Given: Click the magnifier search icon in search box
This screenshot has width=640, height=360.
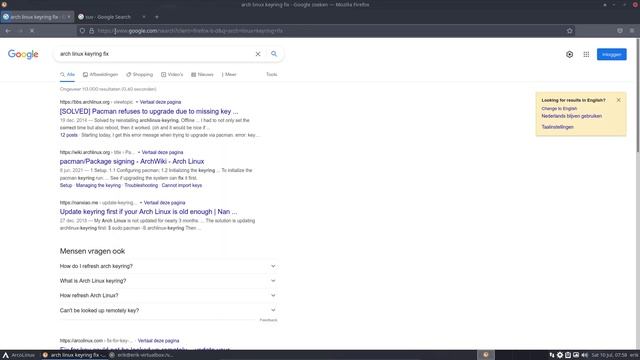Looking at the screenshot, I should coord(274,54).
